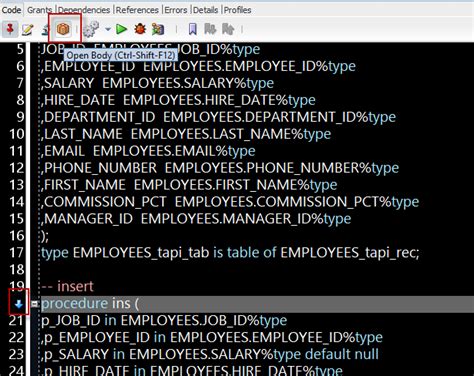Switch to the References tab
Viewport: 474px width, 376px height.
(137, 10)
